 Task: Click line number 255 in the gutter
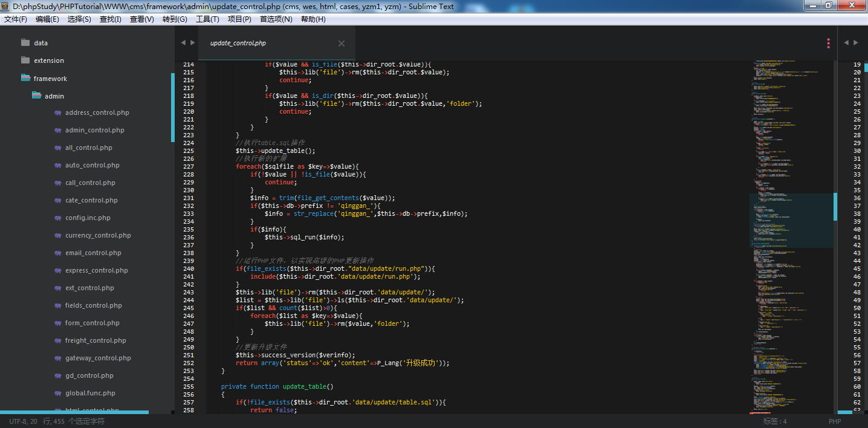pyautogui.click(x=188, y=387)
